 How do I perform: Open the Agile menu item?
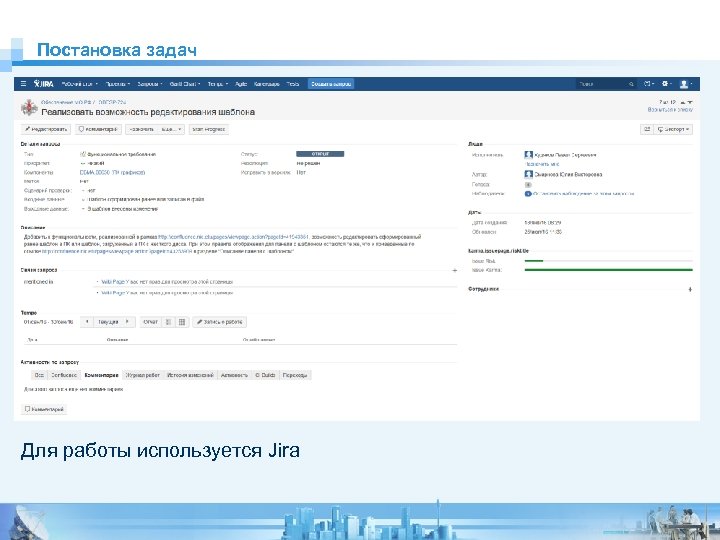point(241,84)
